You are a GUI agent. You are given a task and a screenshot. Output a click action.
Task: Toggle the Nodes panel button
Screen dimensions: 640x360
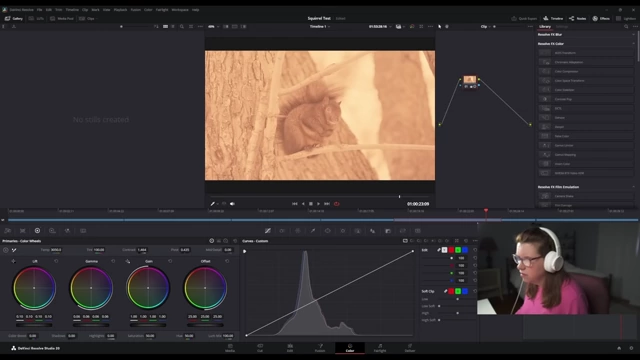pyautogui.click(x=578, y=18)
